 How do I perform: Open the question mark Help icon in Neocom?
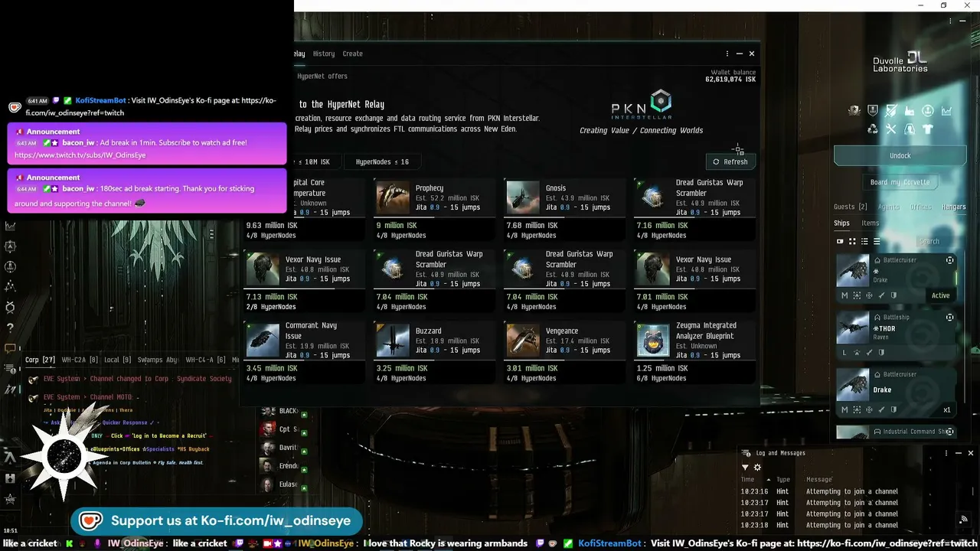10,328
